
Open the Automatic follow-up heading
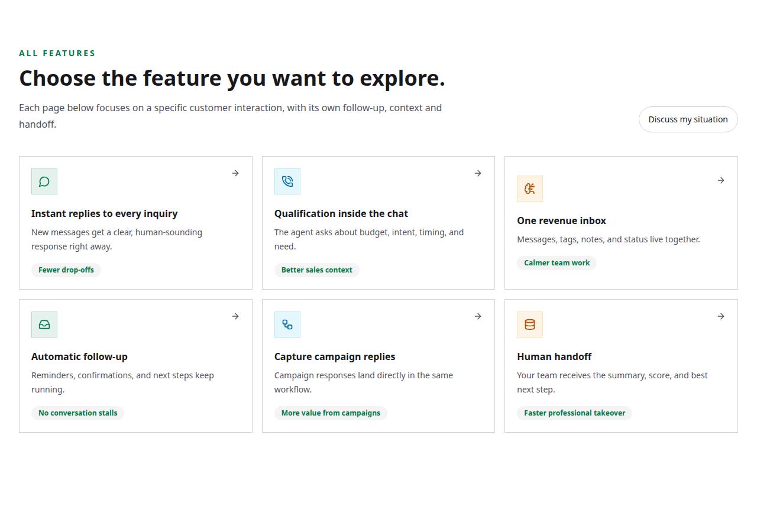click(79, 356)
